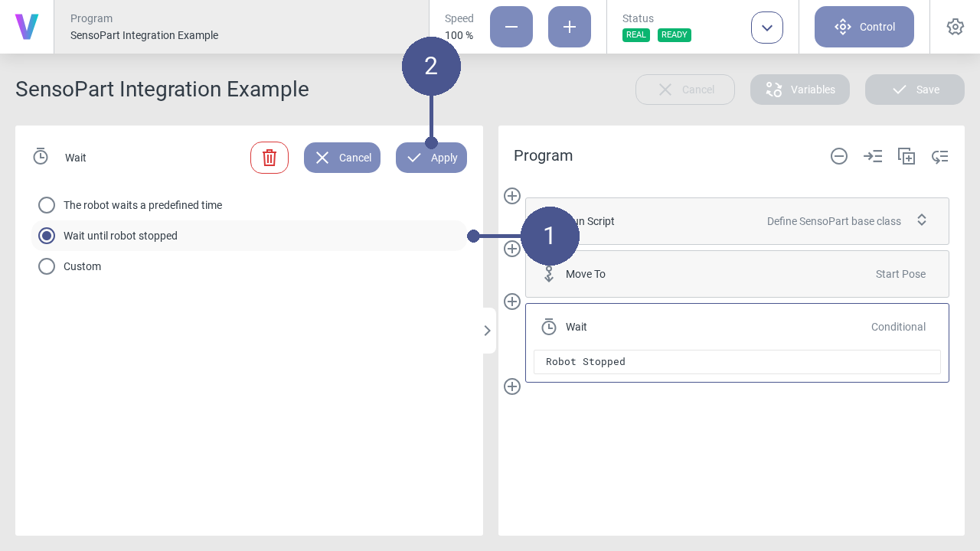
Task: Click the V logo in top-left
Action: (x=27, y=27)
